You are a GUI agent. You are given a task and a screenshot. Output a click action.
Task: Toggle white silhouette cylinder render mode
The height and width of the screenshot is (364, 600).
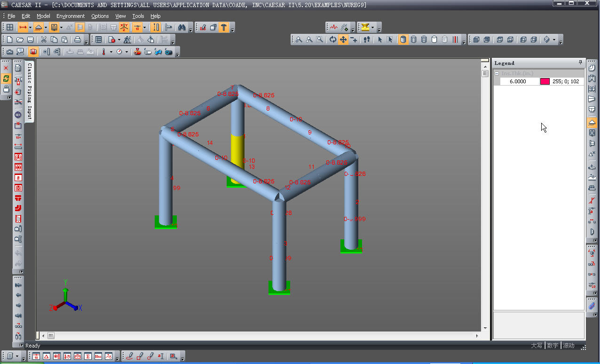coord(434,40)
